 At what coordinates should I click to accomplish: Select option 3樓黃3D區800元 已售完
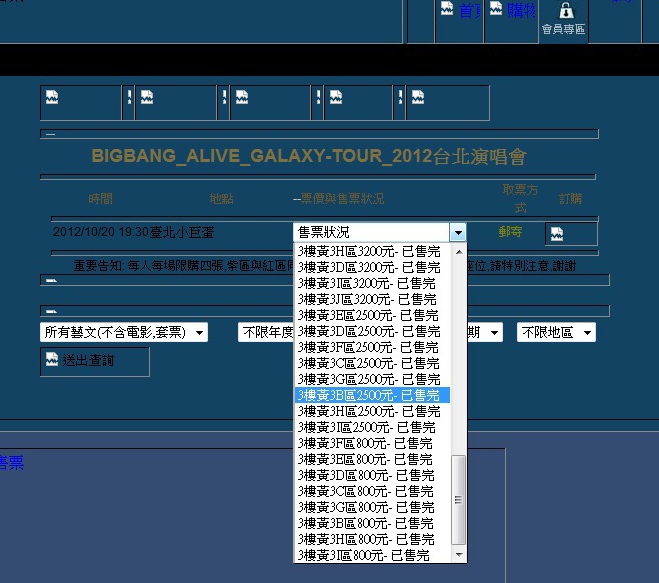point(372,475)
